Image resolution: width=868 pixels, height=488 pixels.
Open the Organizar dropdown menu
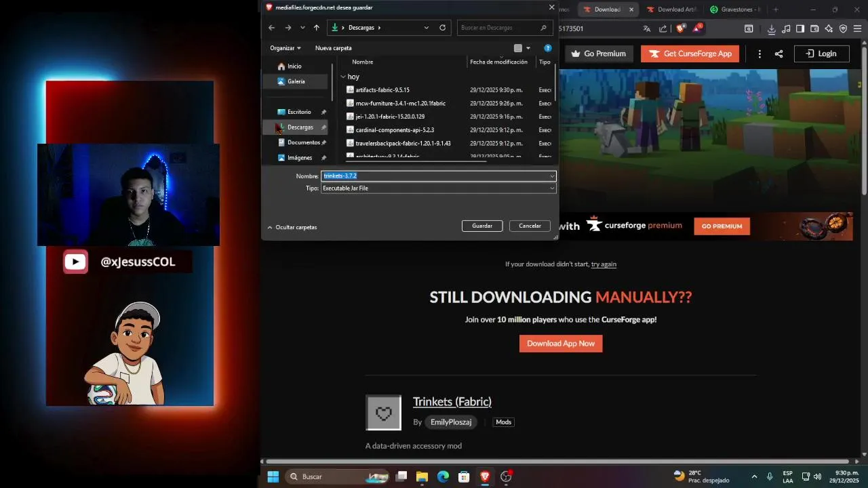285,48
